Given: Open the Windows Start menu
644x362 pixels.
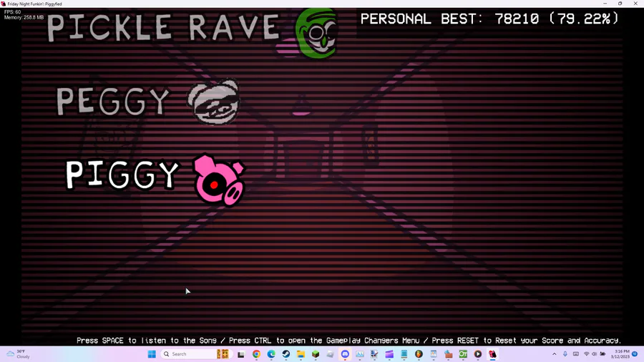Looking at the screenshot, I should [152, 354].
